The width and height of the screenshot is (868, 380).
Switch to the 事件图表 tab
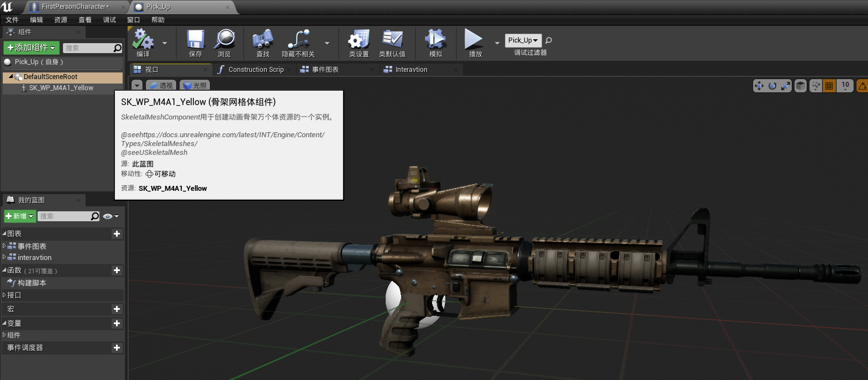point(336,70)
